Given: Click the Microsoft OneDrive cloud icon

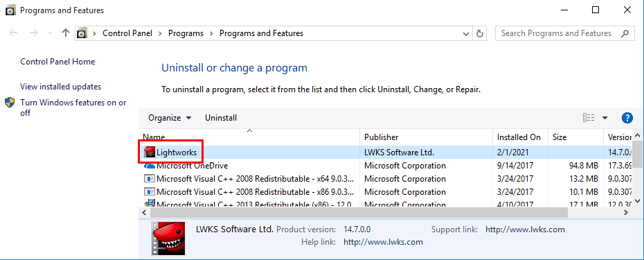Looking at the screenshot, I should [x=150, y=166].
